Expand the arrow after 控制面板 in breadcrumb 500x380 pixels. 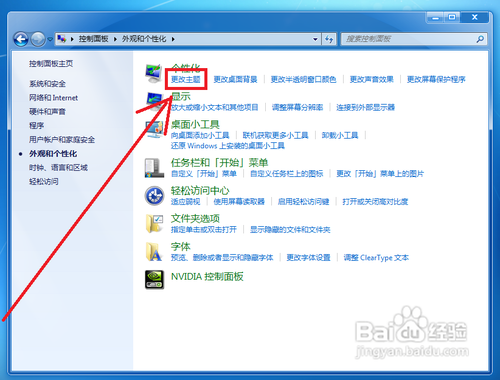pyautogui.click(x=115, y=39)
